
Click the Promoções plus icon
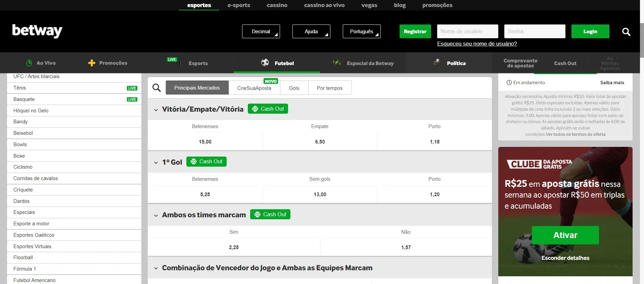(x=92, y=63)
